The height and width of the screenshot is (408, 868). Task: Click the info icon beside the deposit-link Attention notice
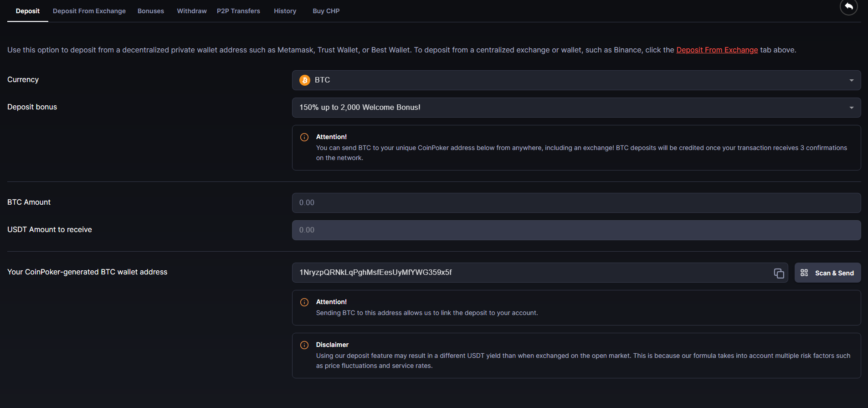coord(304,302)
